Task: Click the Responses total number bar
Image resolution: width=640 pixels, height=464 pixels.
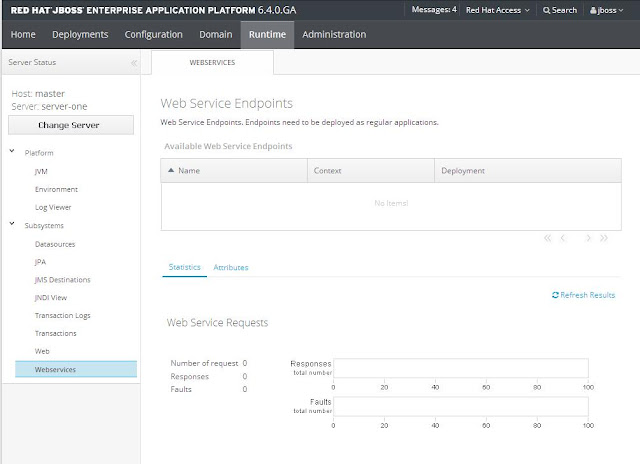Action: click(x=461, y=368)
